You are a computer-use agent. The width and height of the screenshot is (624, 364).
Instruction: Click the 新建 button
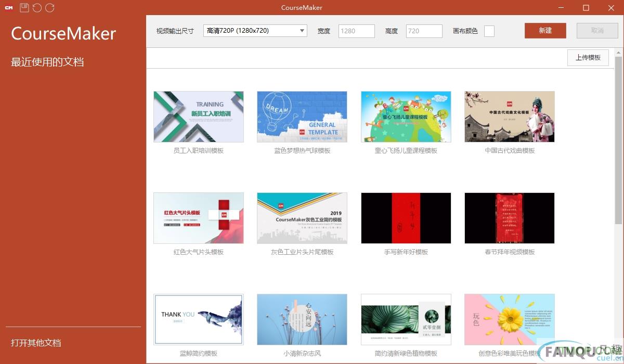[545, 31]
